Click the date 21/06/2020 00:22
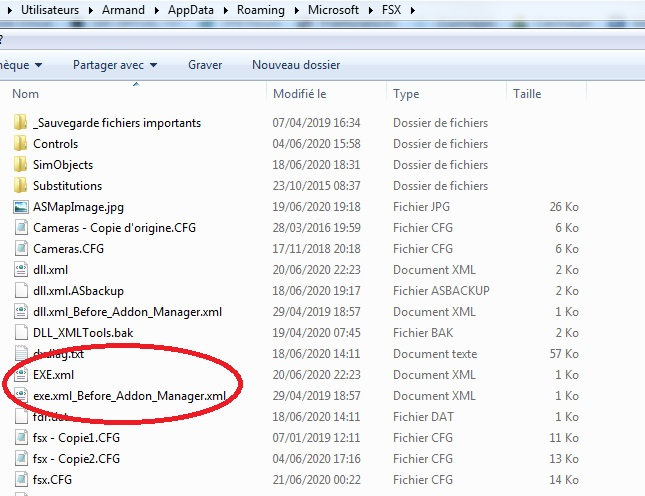 [x=316, y=480]
